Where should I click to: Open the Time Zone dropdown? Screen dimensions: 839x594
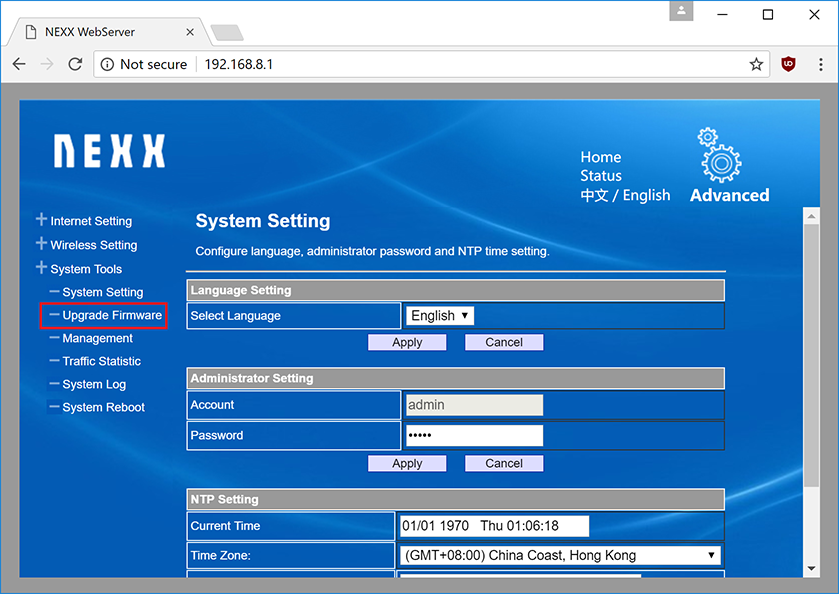(x=560, y=555)
